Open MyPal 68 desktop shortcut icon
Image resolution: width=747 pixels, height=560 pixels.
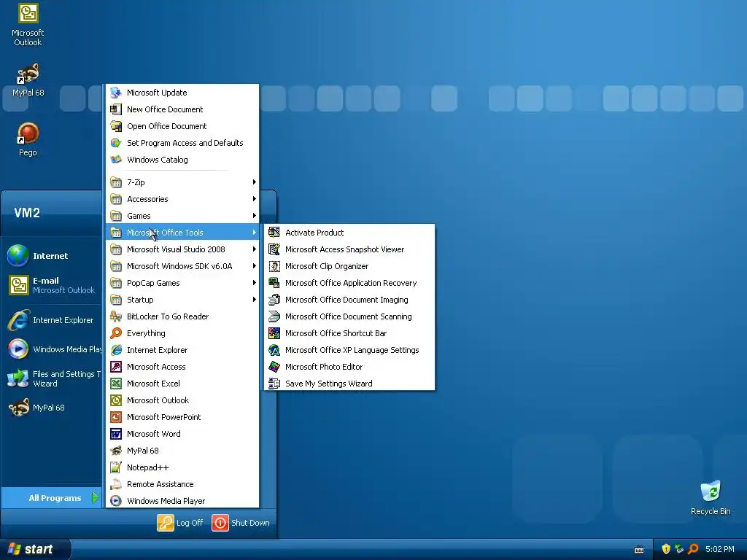tap(28, 74)
